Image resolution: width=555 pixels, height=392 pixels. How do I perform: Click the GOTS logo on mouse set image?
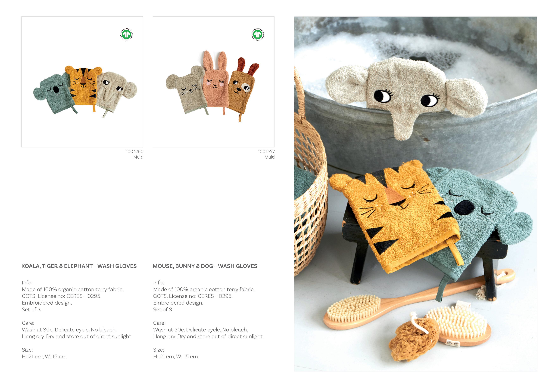pos(258,35)
